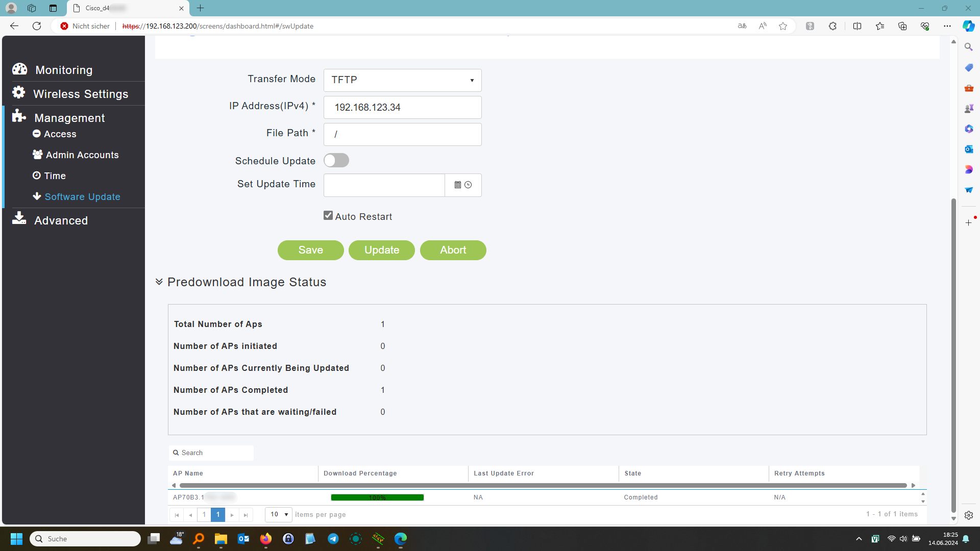Sort by Download Percentage column
The width and height of the screenshot is (980, 551).
tap(360, 473)
